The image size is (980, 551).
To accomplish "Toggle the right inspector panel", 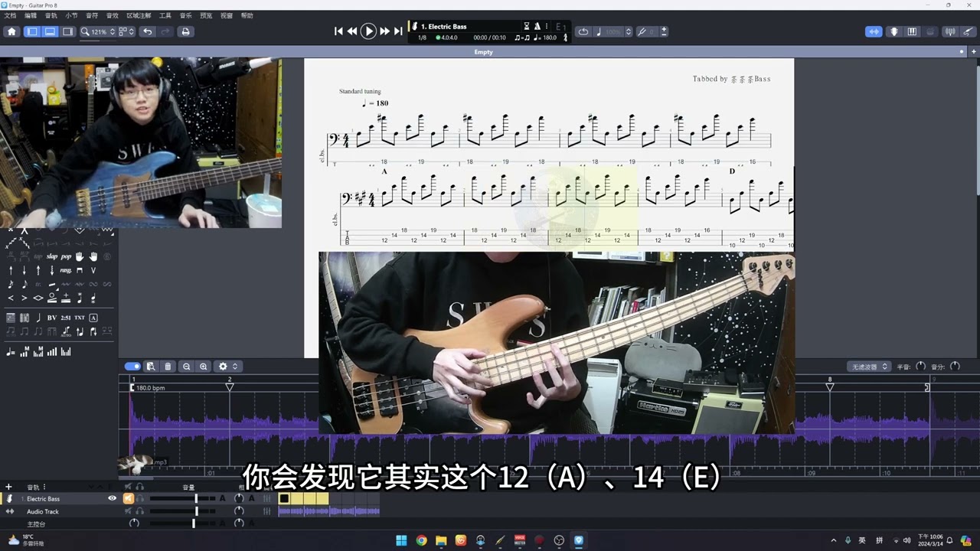I will (68, 31).
